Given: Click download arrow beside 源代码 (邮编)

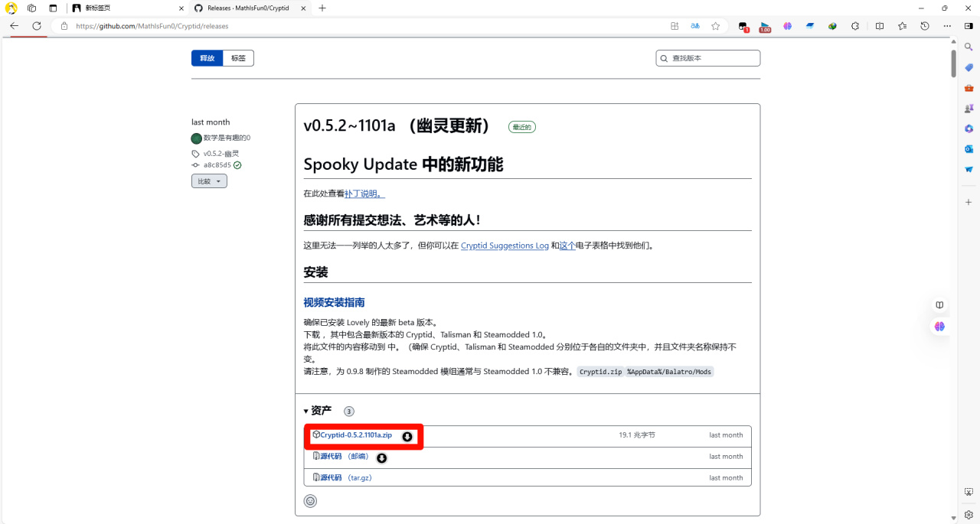Looking at the screenshot, I should 381,458.
